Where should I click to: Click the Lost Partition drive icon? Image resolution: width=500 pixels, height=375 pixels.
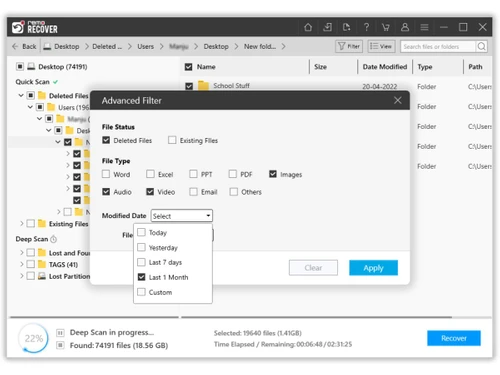[42, 276]
